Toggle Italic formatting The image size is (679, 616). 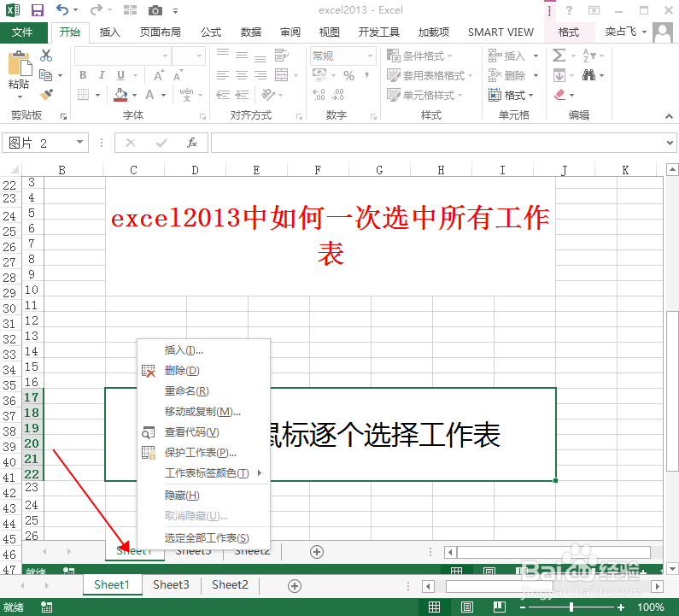(102, 75)
